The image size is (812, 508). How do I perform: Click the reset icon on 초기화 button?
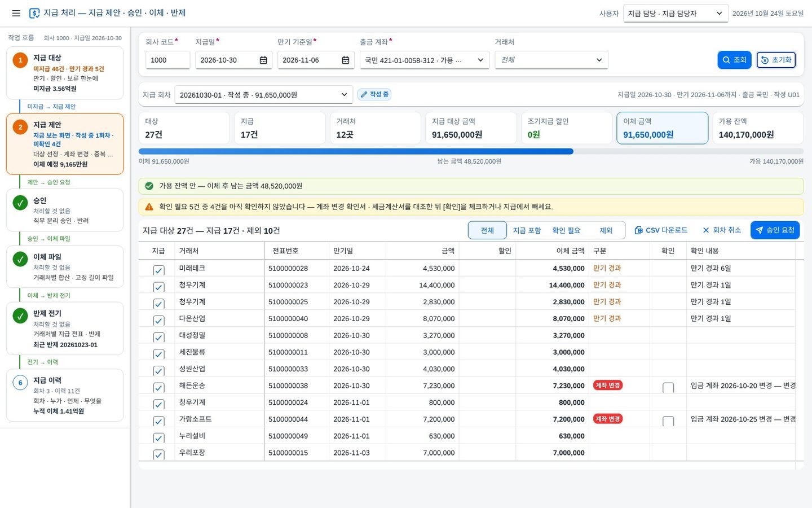pyautogui.click(x=765, y=60)
